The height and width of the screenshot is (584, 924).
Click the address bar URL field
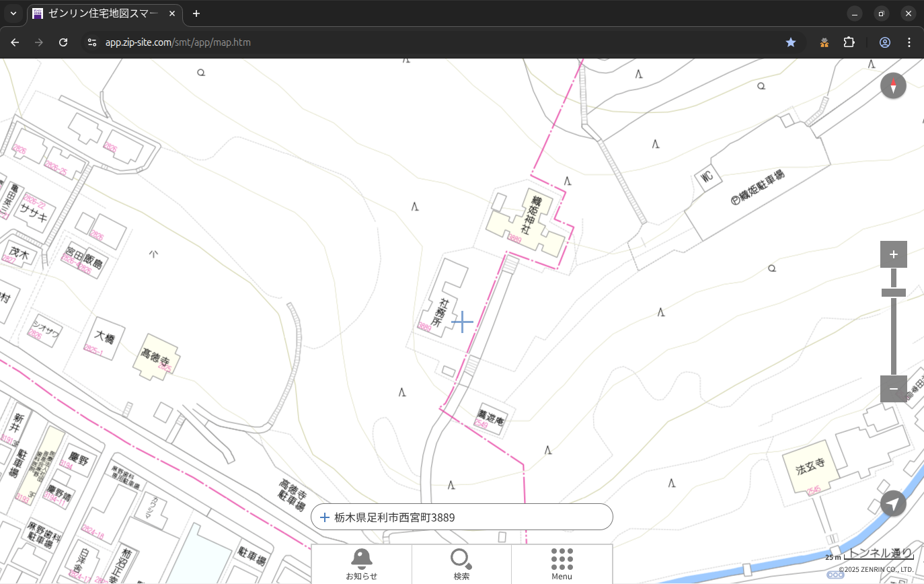click(x=403, y=42)
